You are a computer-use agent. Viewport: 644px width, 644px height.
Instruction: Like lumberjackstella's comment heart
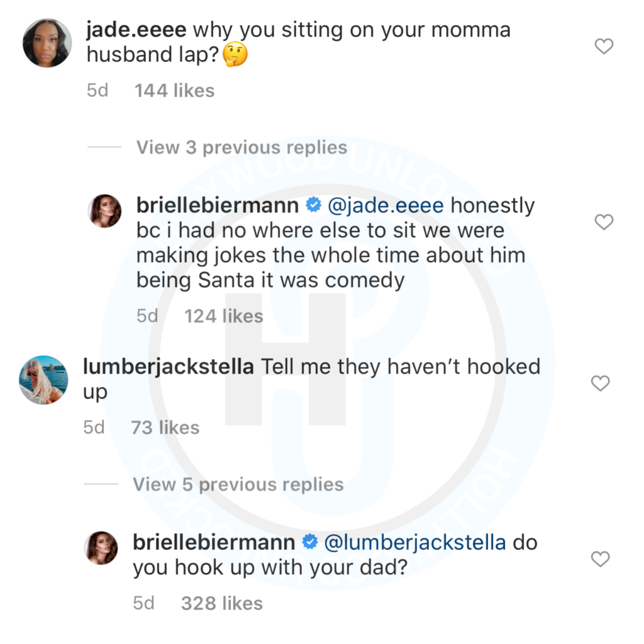(x=601, y=382)
